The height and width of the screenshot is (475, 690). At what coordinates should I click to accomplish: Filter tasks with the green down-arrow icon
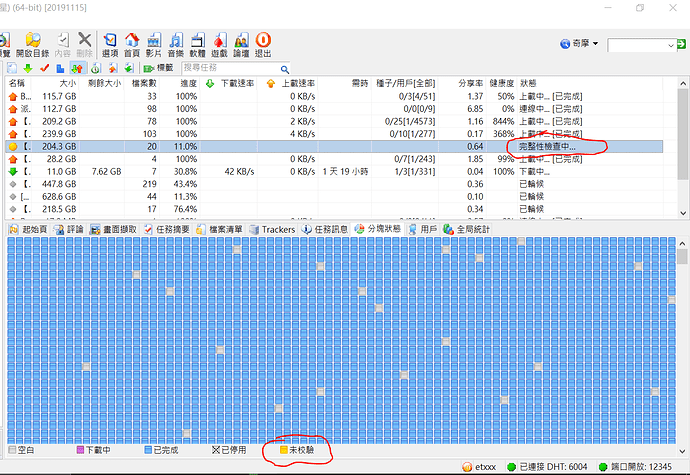pyautogui.click(x=28, y=68)
